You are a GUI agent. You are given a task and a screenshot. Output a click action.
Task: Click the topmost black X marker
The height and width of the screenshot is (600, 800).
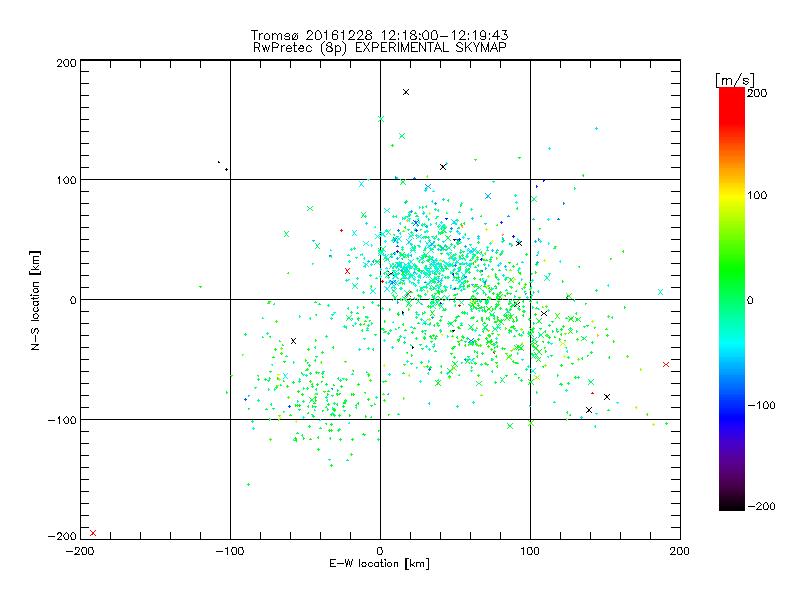point(406,92)
